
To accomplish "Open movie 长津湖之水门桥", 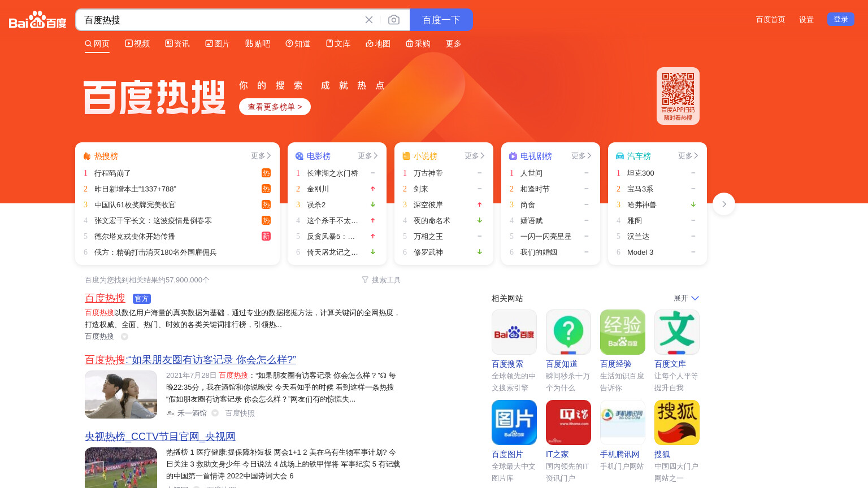I will 332,173.
